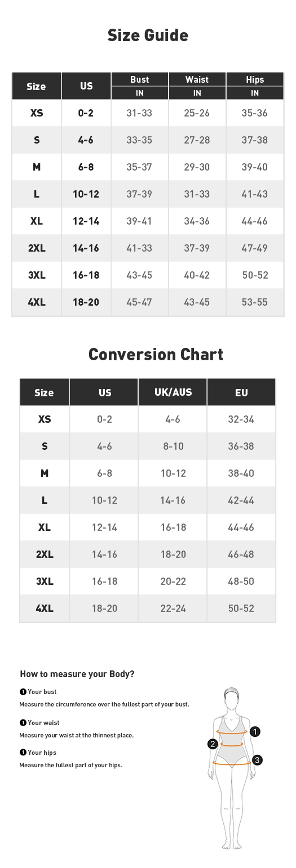Click the number 1 bust marker on figure
Screen dimensions: 296x868
255,732
